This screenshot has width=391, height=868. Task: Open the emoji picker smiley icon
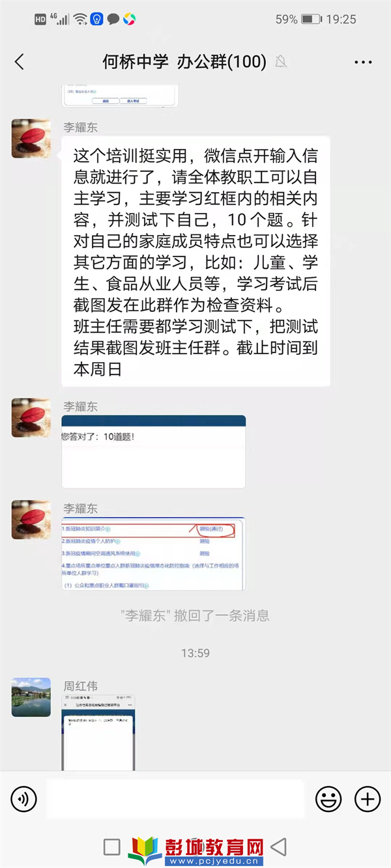click(x=328, y=799)
